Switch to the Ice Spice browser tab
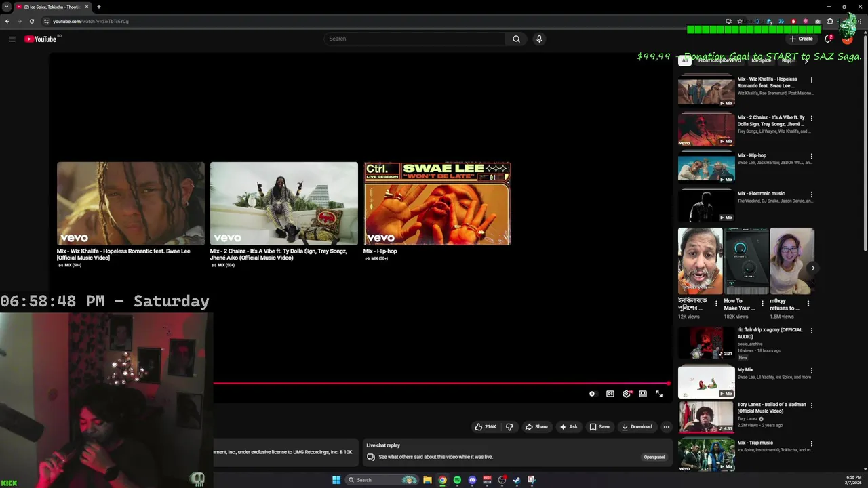 [x=52, y=7]
